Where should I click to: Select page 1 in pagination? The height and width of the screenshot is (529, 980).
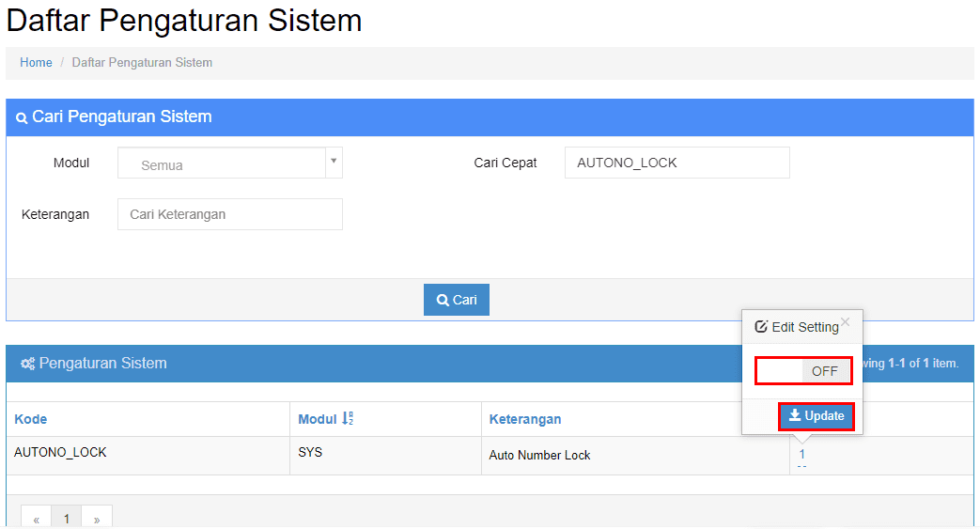67,519
